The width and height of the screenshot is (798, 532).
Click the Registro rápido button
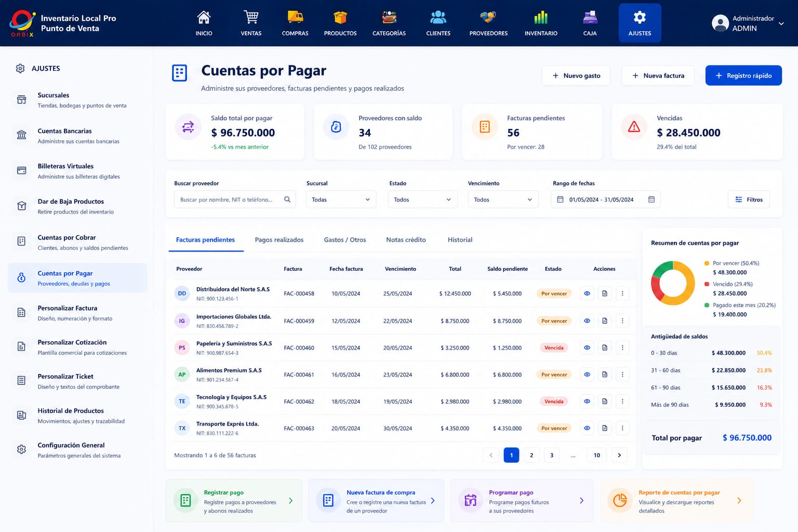[743, 75]
